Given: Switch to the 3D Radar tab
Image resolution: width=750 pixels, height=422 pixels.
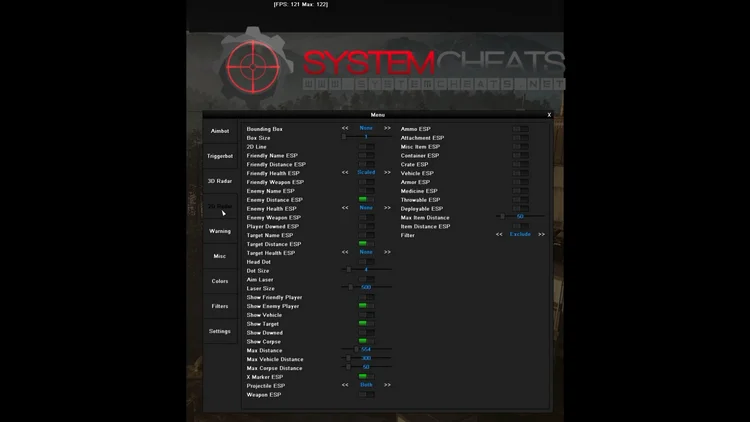Looking at the screenshot, I should (220, 181).
